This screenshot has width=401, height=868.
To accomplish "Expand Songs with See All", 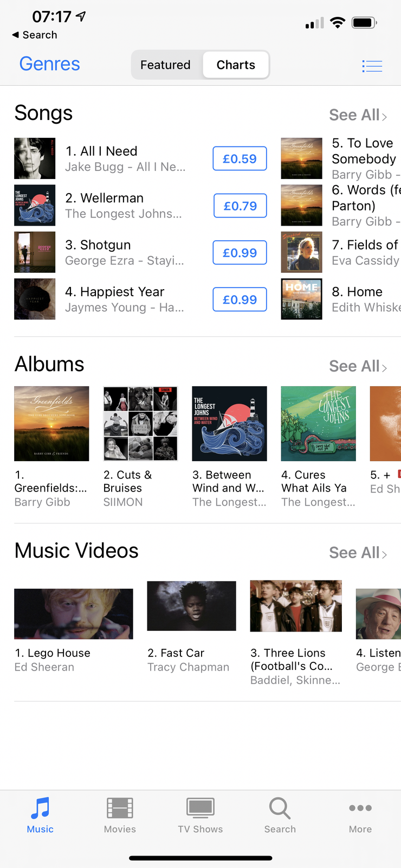I will 358,115.
